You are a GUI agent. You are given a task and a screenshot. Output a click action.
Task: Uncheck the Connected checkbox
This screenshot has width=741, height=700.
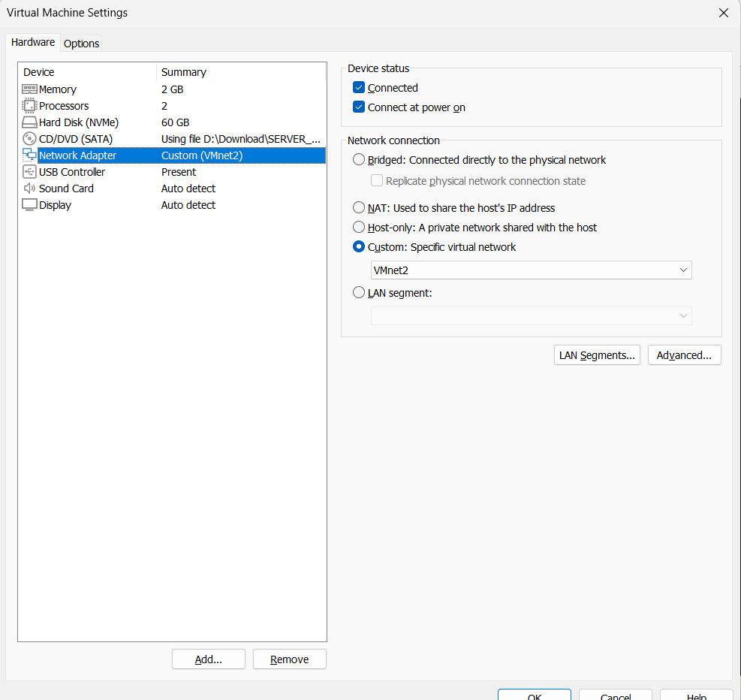coord(359,87)
